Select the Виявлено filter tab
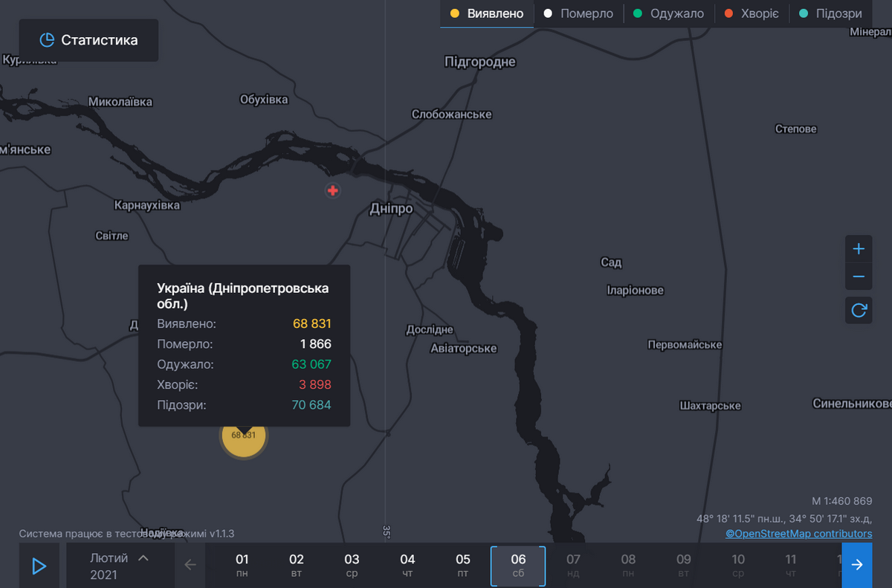This screenshot has width=892, height=588. click(x=487, y=14)
